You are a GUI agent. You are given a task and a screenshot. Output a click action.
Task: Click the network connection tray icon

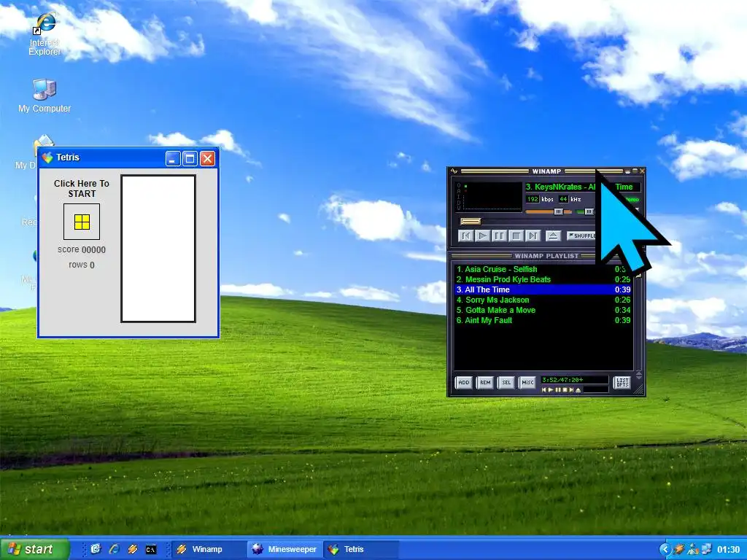(x=707, y=549)
